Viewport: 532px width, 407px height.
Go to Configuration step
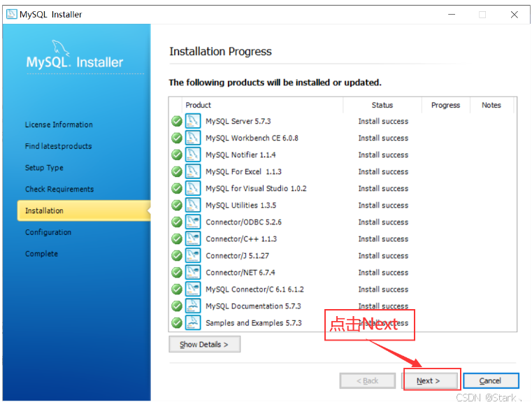(48, 232)
